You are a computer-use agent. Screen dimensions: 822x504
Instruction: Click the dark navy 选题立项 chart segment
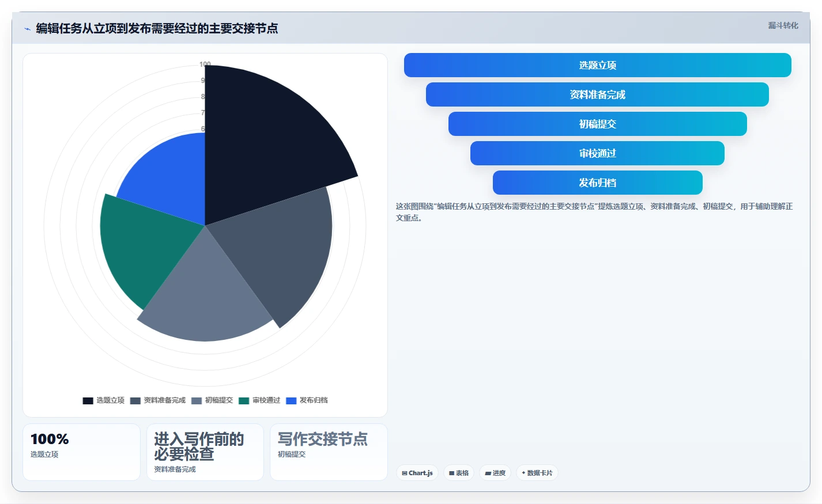point(265,144)
